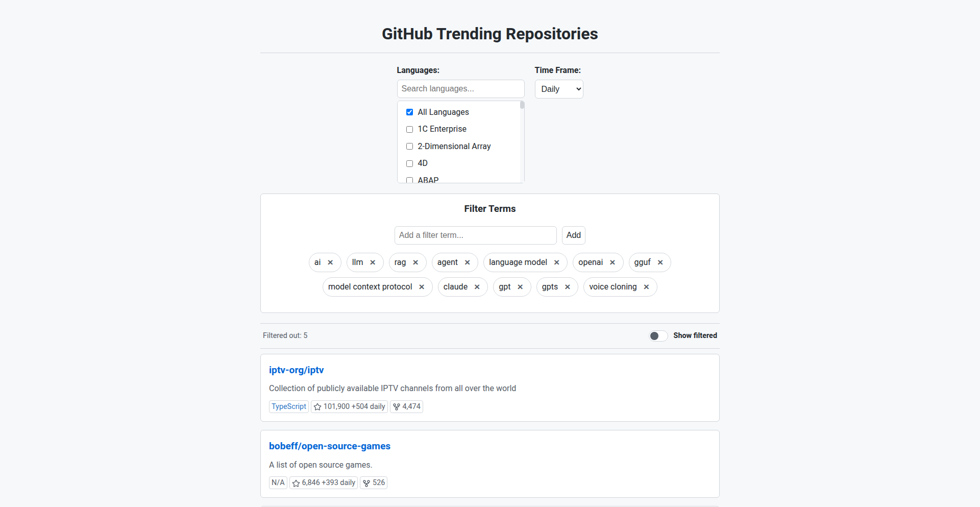Viewport: 980px width, 507px height.
Task: Click the language search input field
Action: point(460,88)
